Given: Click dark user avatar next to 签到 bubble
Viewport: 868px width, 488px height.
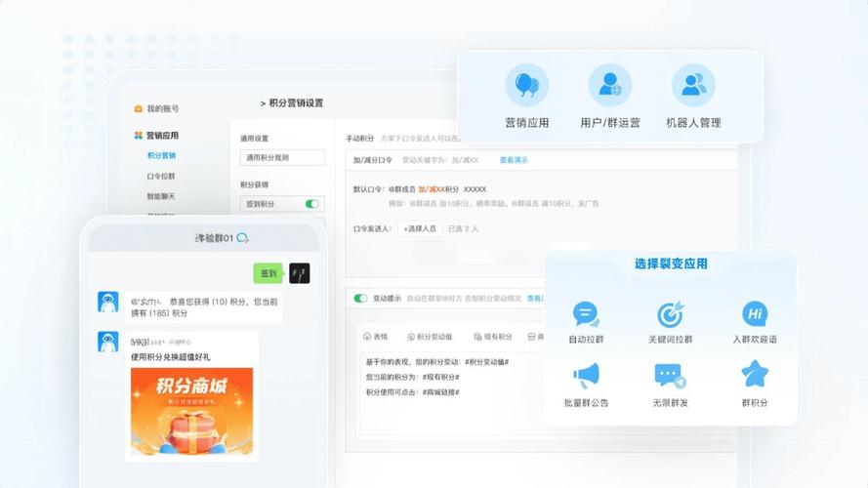Looking at the screenshot, I should pos(300,273).
